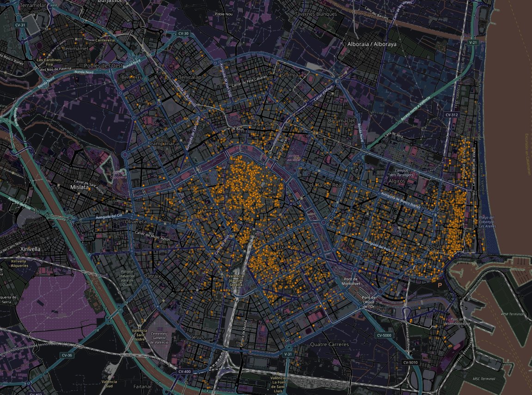Screen dimensions: 532x395
Task: Click the Pont de Montolivet label
Action: click(x=351, y=281)
